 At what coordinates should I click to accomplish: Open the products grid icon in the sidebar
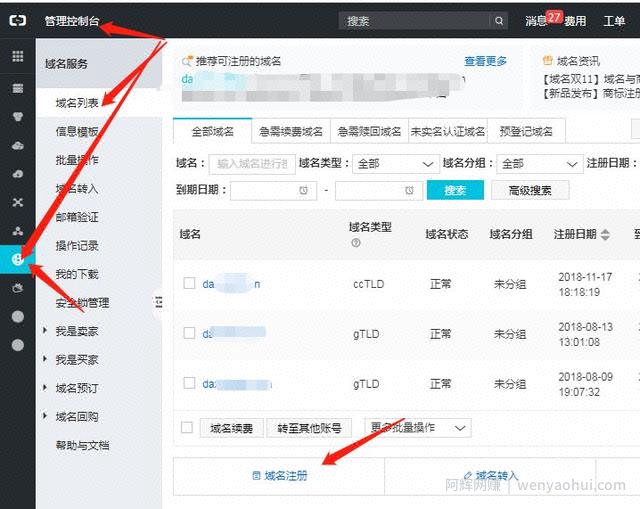click(x=18, y=56)
